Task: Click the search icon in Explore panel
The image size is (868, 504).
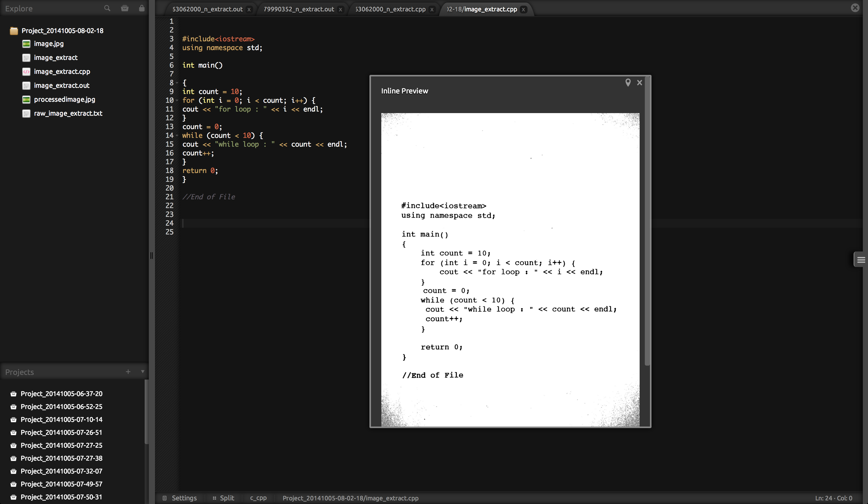Action: pyautogui.click(x=107, y=8)
